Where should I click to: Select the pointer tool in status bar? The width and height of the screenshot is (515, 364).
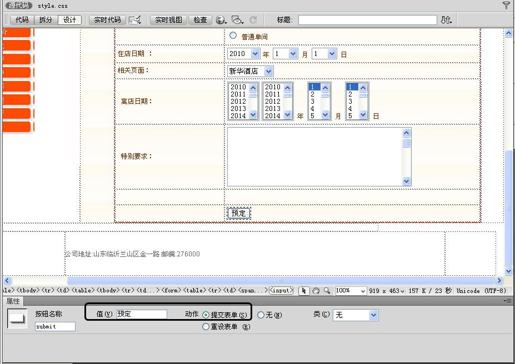pos(304,291)
